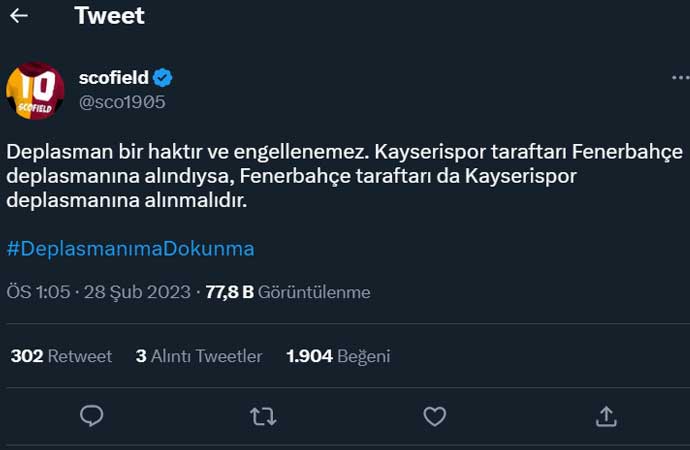Open scofield's profile avatar
The height and width of the screenshot is (450, 690).
[x=36, y=91]
